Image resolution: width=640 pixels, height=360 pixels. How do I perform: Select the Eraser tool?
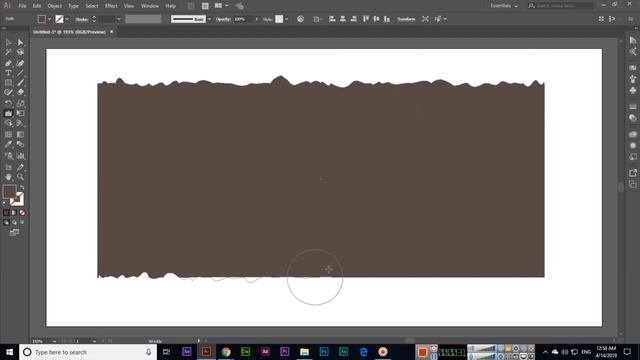pos(20,93)
